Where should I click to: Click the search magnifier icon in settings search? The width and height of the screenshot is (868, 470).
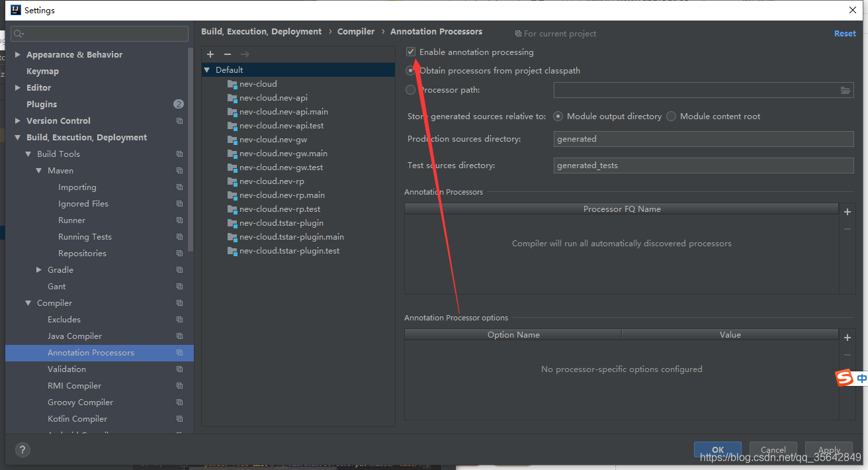(19, 34)
